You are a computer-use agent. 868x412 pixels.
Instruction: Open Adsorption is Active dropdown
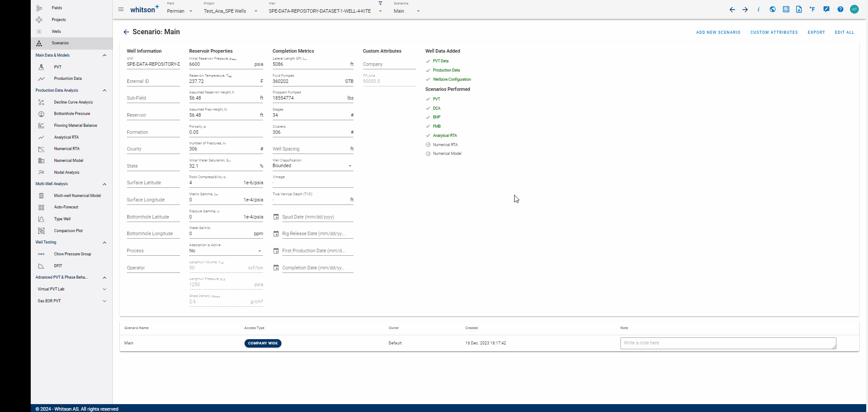pos(226,251)
